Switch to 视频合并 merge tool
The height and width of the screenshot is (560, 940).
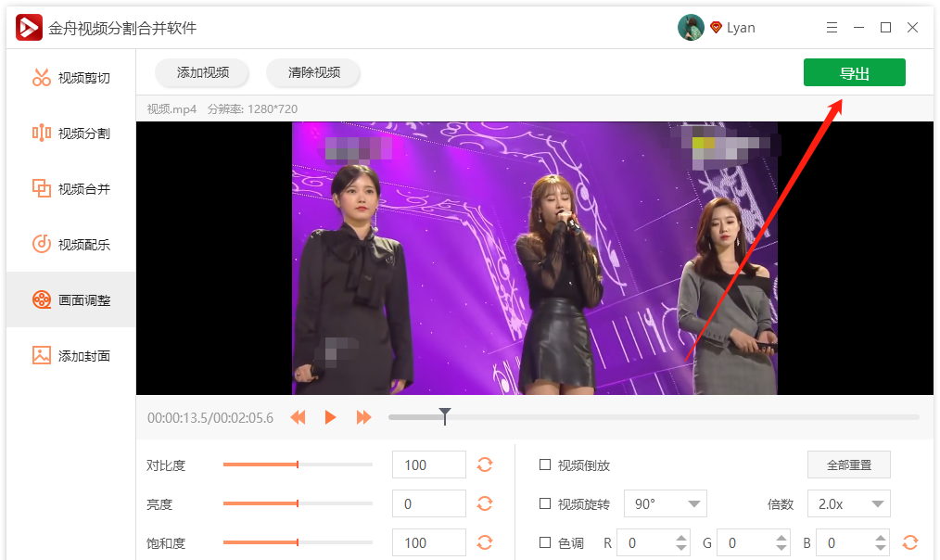(70, 189)
